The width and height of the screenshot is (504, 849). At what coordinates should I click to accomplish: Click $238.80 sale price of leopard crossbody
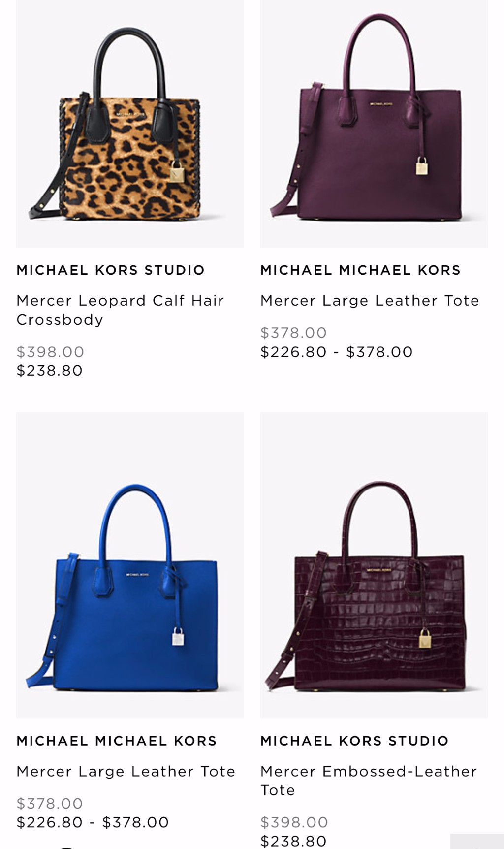click(x=50, y=370)
